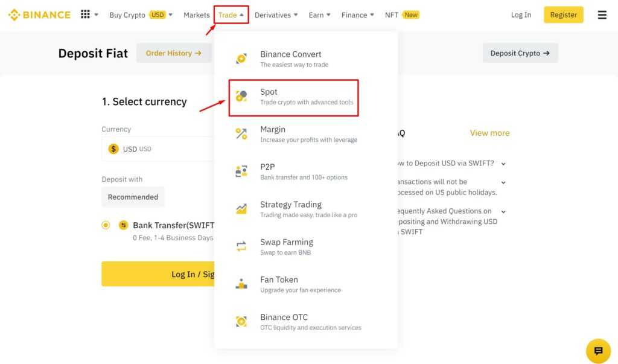Open the chat support bubble
Image resolution: width=618 pixels, height=364 pixels.
[x=598, y=351]
